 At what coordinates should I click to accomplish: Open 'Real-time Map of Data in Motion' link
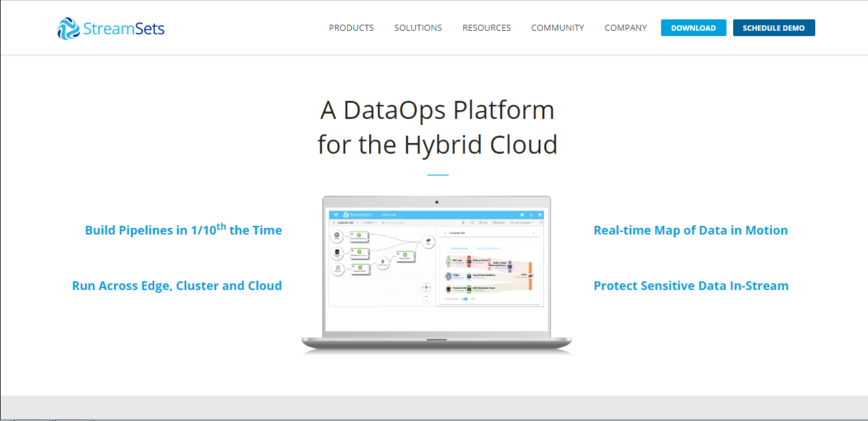[x=691, y=231]
